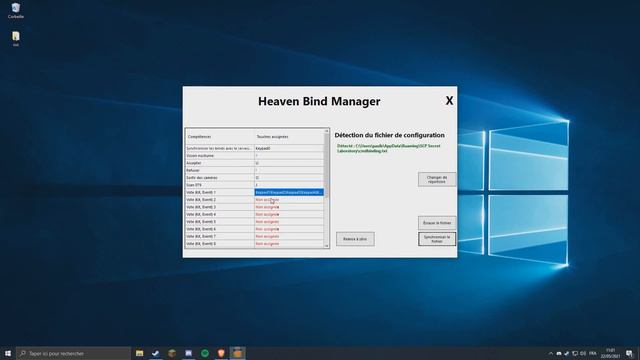Open the Spotify icon in the taskbar
The image size is (640, 360).
[204, 353]
